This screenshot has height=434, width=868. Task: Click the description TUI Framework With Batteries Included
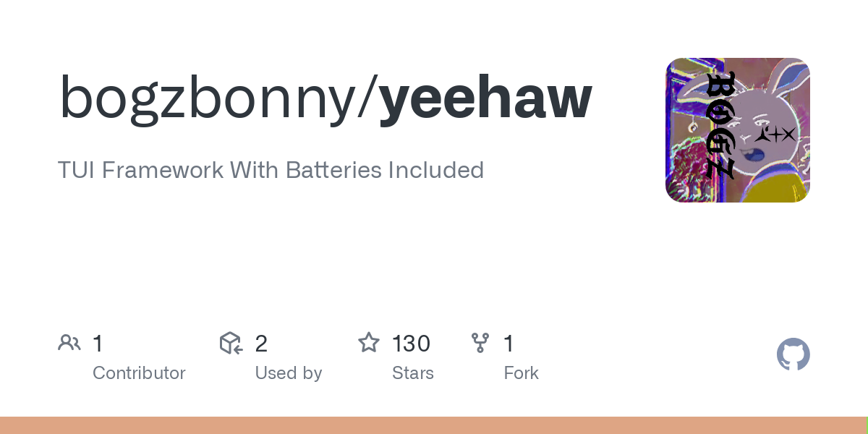coord(271,170)
